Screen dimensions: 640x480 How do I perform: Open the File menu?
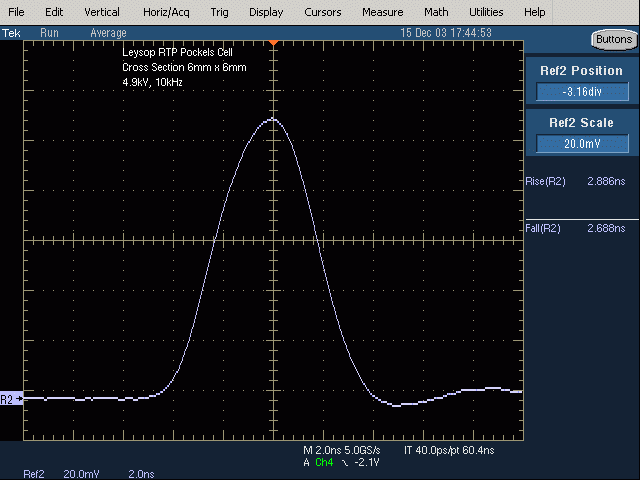[16, 12]
